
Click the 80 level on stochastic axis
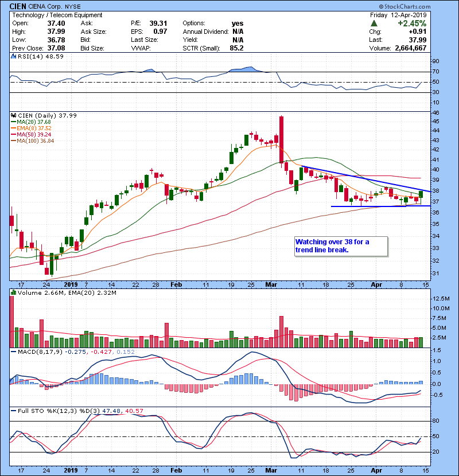click(x=435, y=421)
